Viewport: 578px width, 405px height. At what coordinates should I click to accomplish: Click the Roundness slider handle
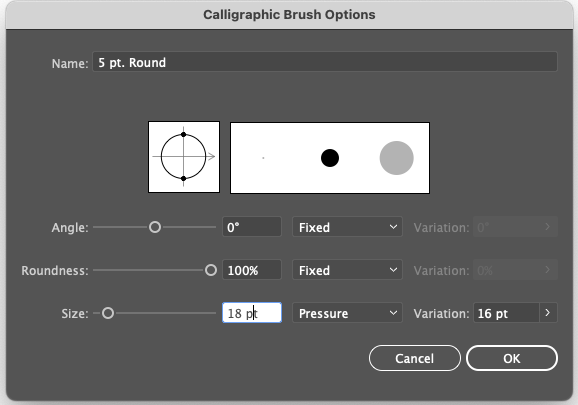[211, 270]
